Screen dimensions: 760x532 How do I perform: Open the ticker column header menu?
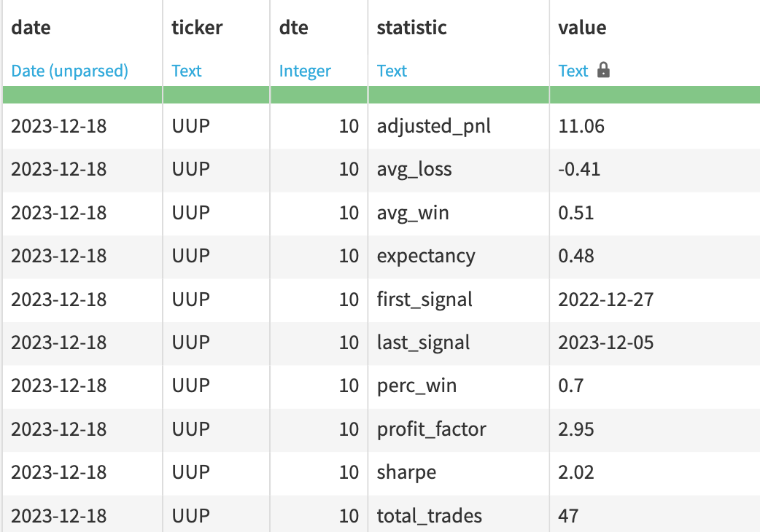pyautogui.click(x=197, y=28)
